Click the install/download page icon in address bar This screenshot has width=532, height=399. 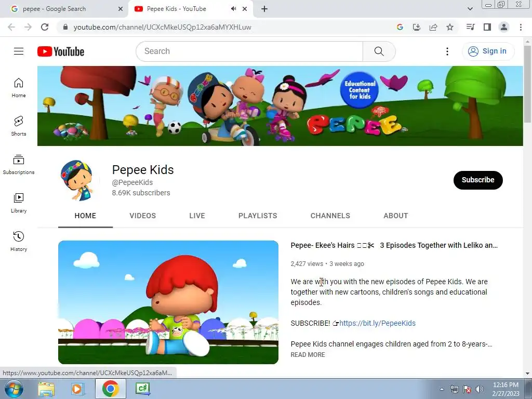(417, 27)
